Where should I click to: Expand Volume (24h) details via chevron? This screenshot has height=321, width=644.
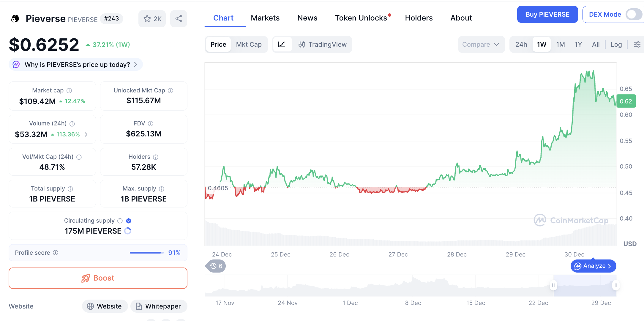[86, 134]
